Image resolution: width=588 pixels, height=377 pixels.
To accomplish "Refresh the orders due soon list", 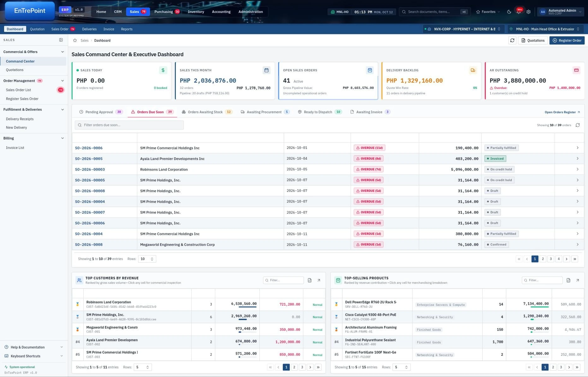I will coord(578,125).
